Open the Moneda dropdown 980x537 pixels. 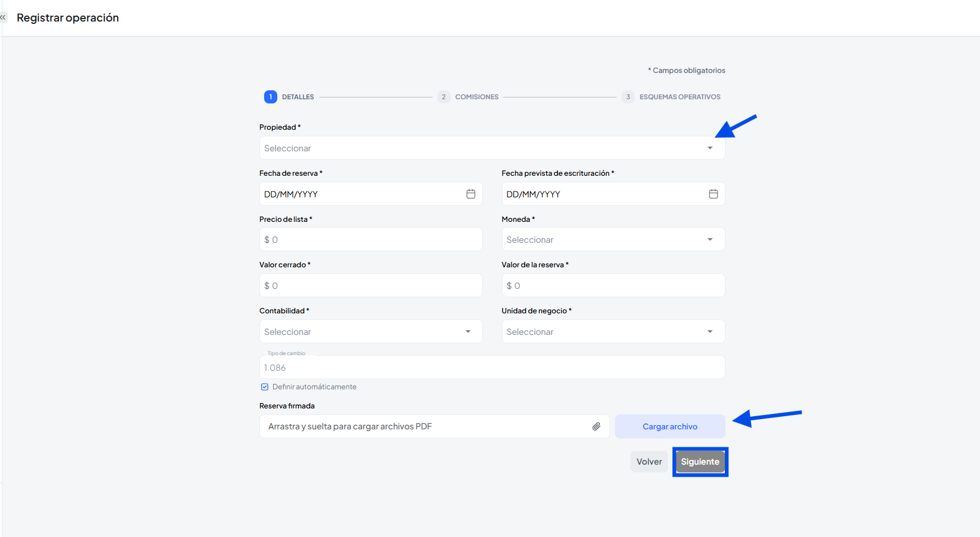(x=612, y=239)
